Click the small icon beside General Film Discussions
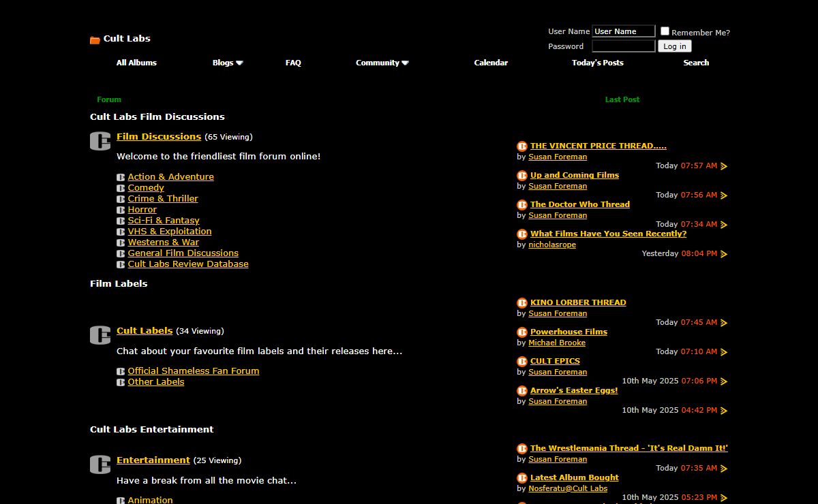This screenshot has height=504, width=818. (x=121, y=254)
